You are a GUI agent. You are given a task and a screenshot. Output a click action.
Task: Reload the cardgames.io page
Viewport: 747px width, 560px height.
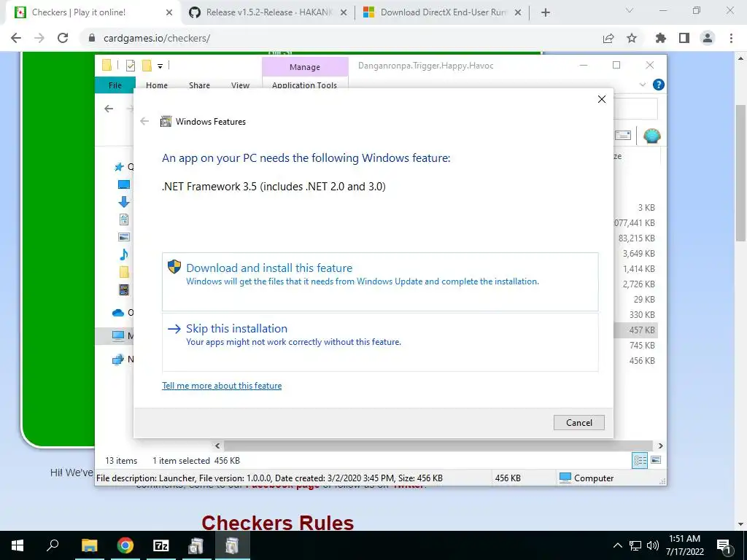pyautogui.click(x=63, y=38)
